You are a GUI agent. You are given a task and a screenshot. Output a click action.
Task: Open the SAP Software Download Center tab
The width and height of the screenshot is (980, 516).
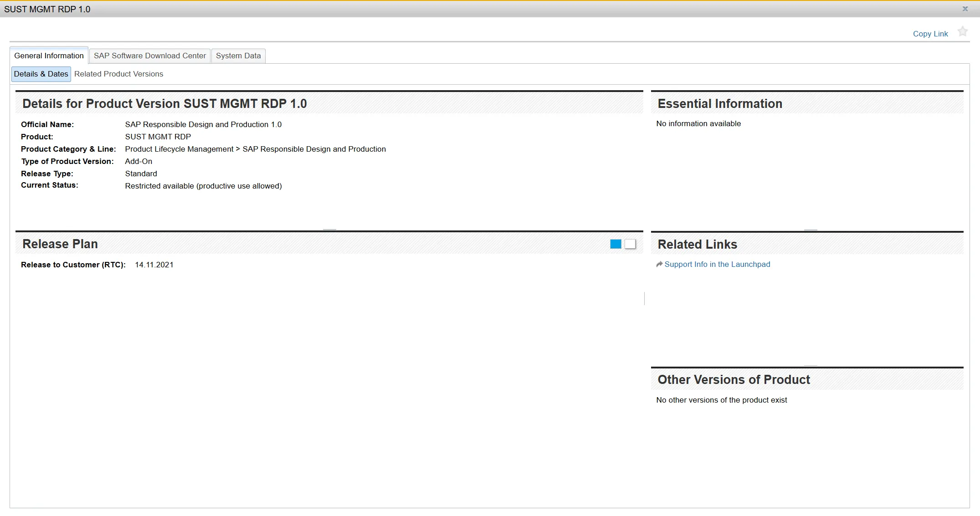[x=149, y=56]
